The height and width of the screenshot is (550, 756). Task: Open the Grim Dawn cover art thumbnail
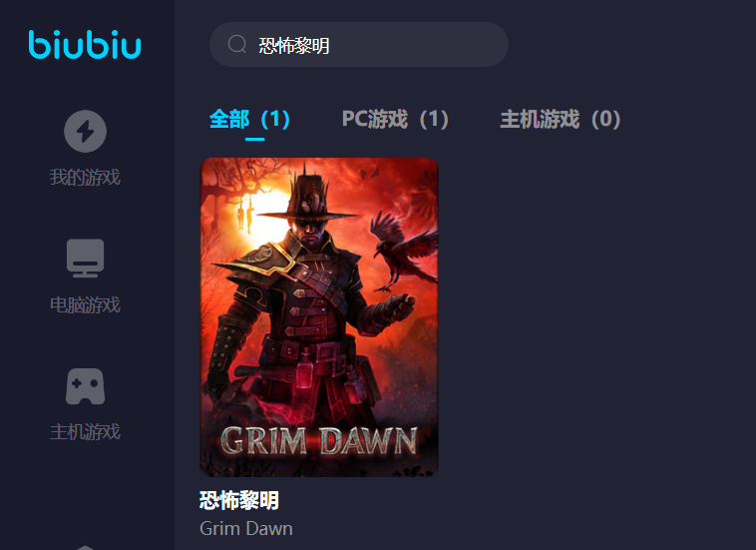coord(319,317)
